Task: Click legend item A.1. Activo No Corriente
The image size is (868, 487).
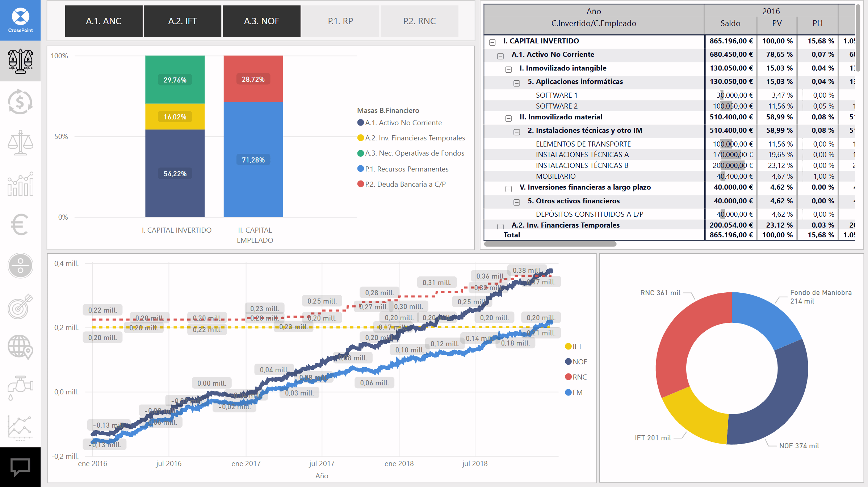Action: coord(400,123)
